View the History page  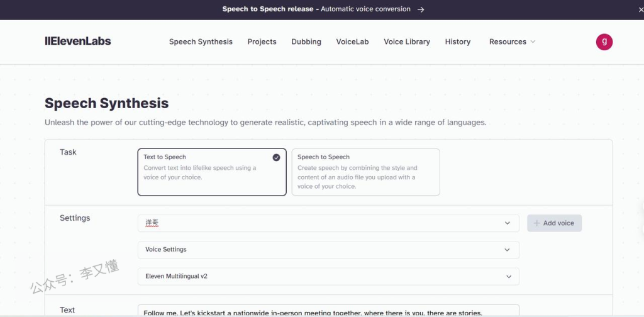(457, 42)
